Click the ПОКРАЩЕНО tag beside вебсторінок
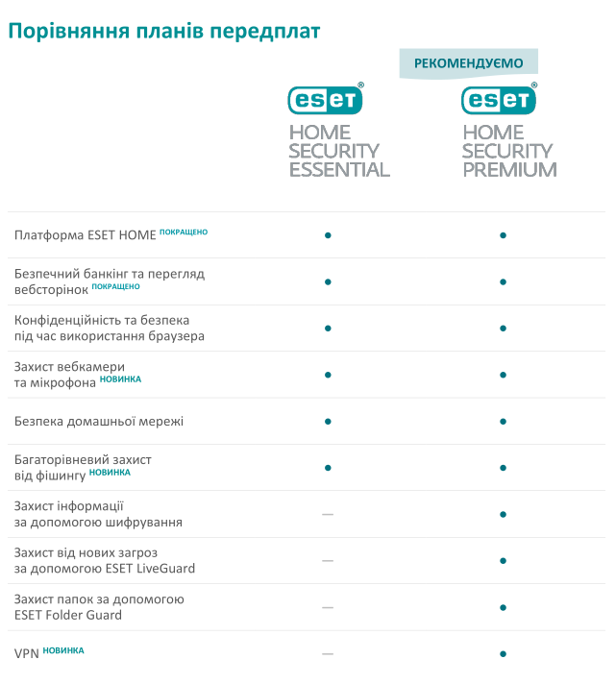Viewport: 616px width, 684px height. click(x=116, y=286)
